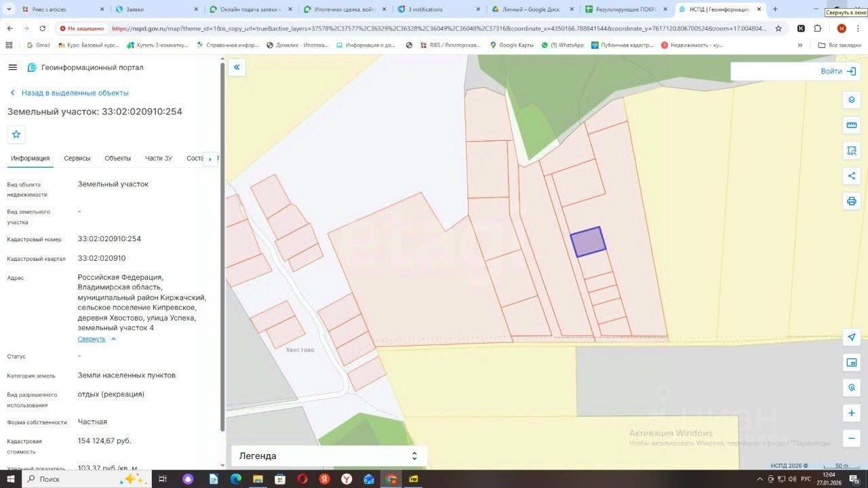
Task: Click the Войти login button
Action: (838, 71)
